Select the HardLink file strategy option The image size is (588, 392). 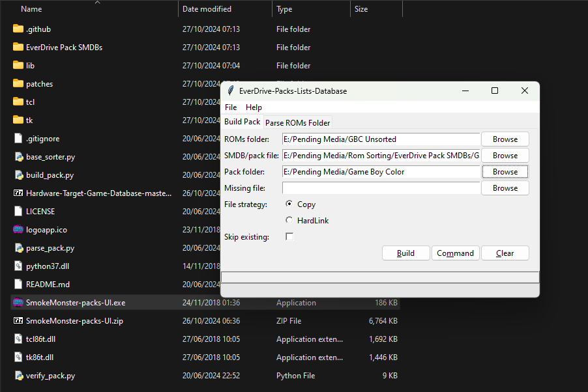tap(289, 220)
